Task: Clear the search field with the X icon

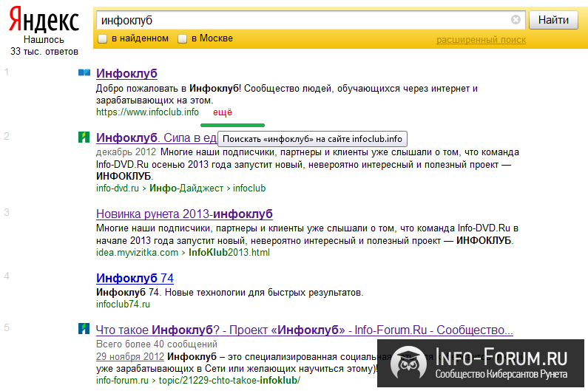Action: pos(516,19)
